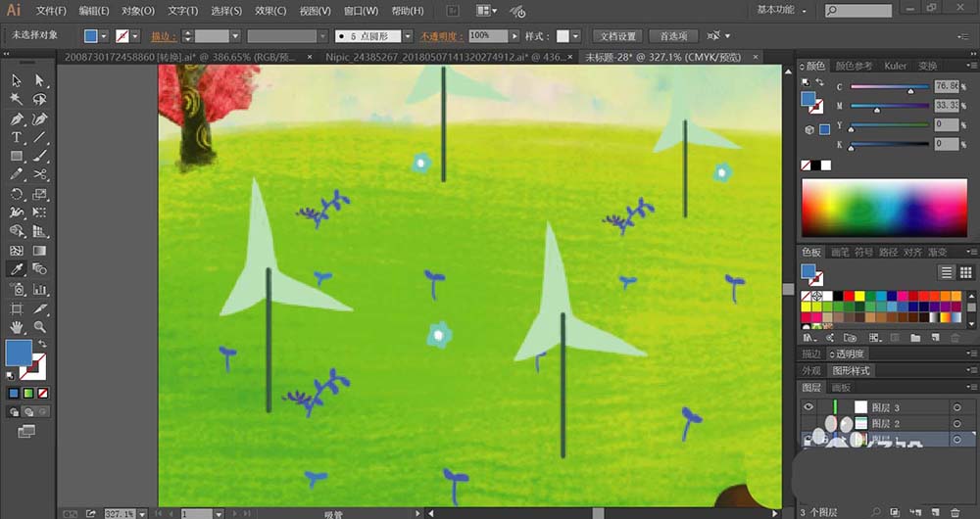Select the Lasso tool

[40, 99]
